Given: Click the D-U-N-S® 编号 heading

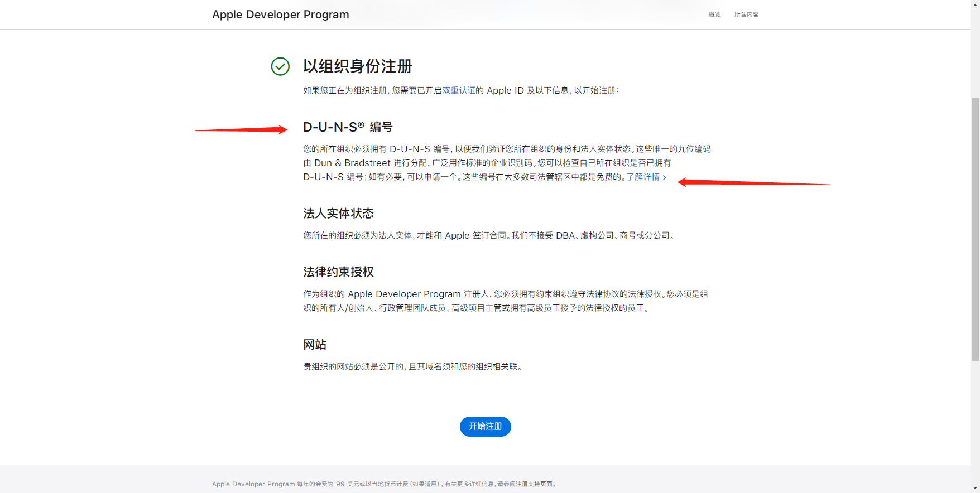Looking at the screenshot, I should (x=348, y=127).
